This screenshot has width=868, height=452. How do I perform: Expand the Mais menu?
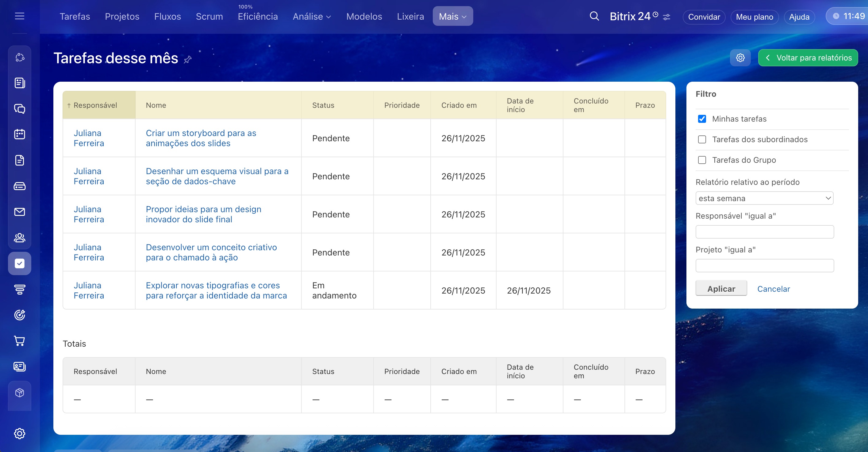452,17
